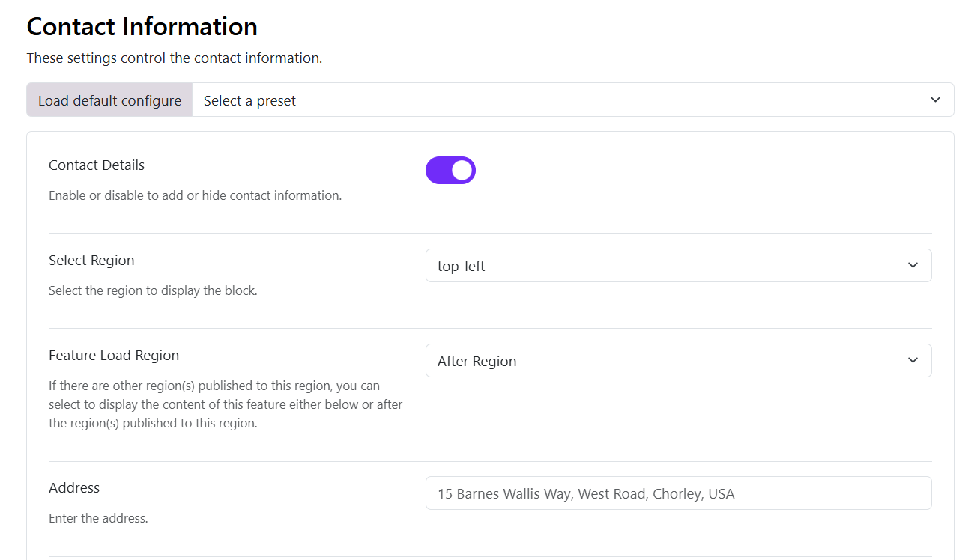
Task: Click the Feature Load Region label
Action: click(114, 355)
